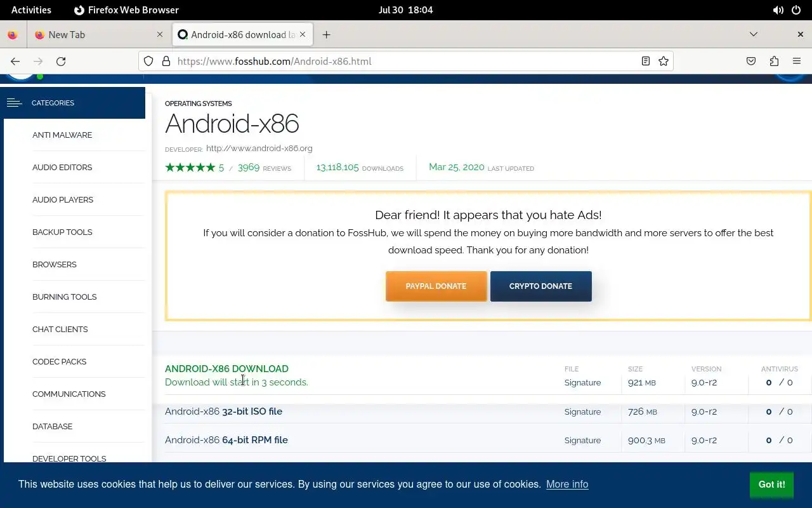
Task: Open Signature for the 64-bit RPM file
Action: pyautogui.click(x=582, y=441)
